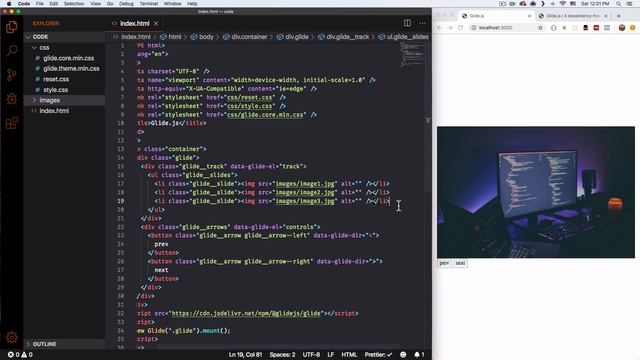Open macOS Spotlight search icon
The image size is (640, 360).
click(619, 4)
